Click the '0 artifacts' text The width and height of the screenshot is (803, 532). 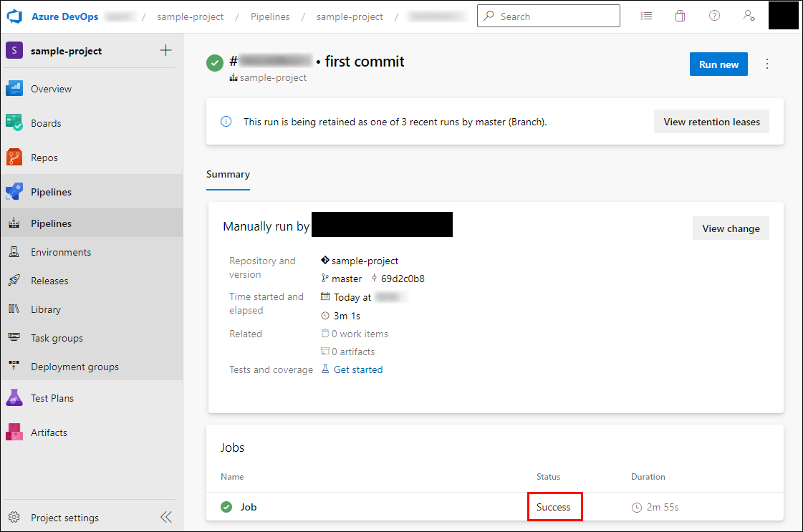coord(353,352)
